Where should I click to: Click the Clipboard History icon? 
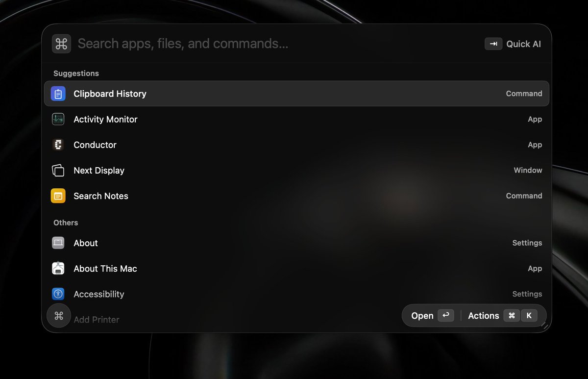(x=58, y=94)
